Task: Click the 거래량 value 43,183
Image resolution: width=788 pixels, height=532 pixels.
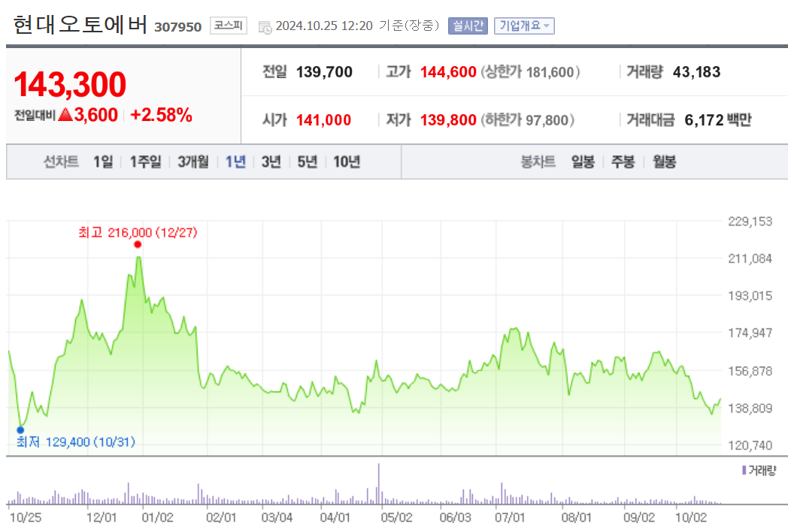Action: (x=696, y=72)
